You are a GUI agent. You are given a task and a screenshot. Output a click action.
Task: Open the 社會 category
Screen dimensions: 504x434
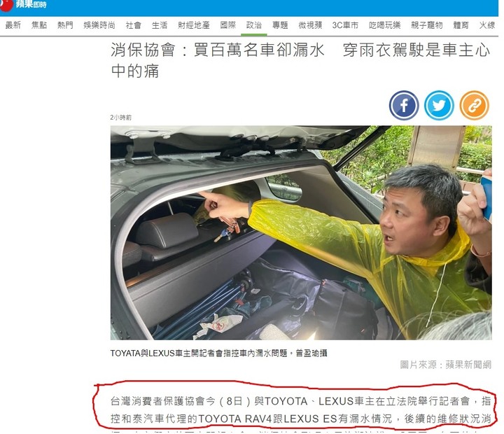[x=134, y=25]
